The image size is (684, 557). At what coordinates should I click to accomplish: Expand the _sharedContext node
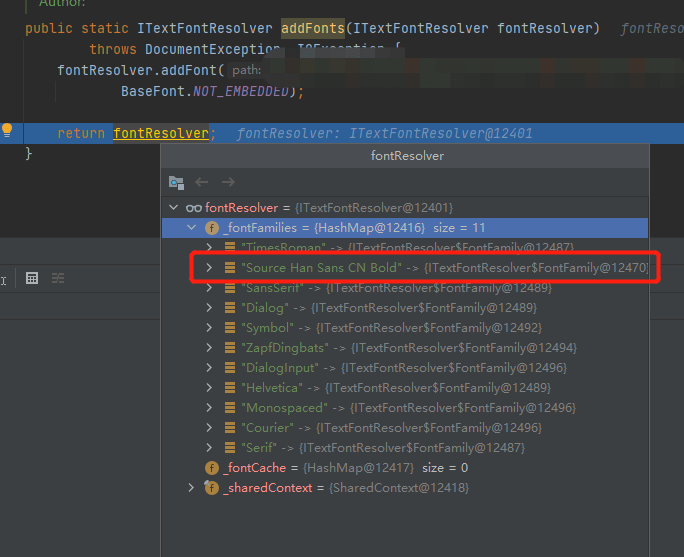pos(191,488)
